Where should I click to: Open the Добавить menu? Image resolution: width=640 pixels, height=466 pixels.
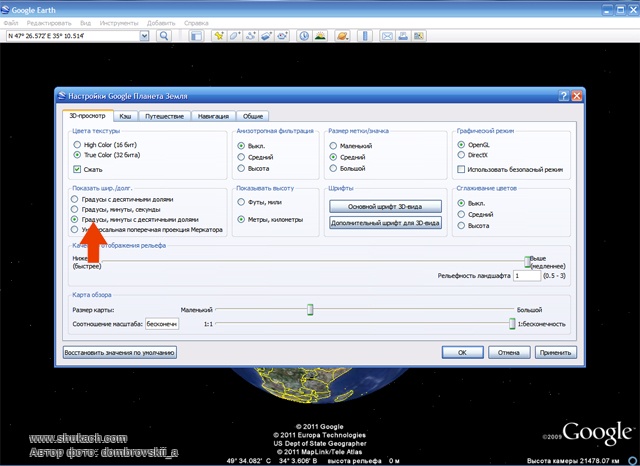coord(161,23)
